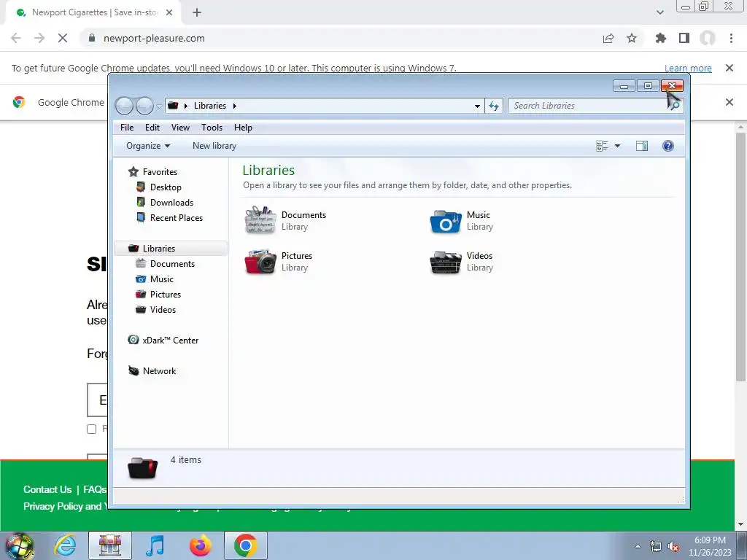Open Chrome side panel icon
This screenshot has width=747, height=560.
684,38
